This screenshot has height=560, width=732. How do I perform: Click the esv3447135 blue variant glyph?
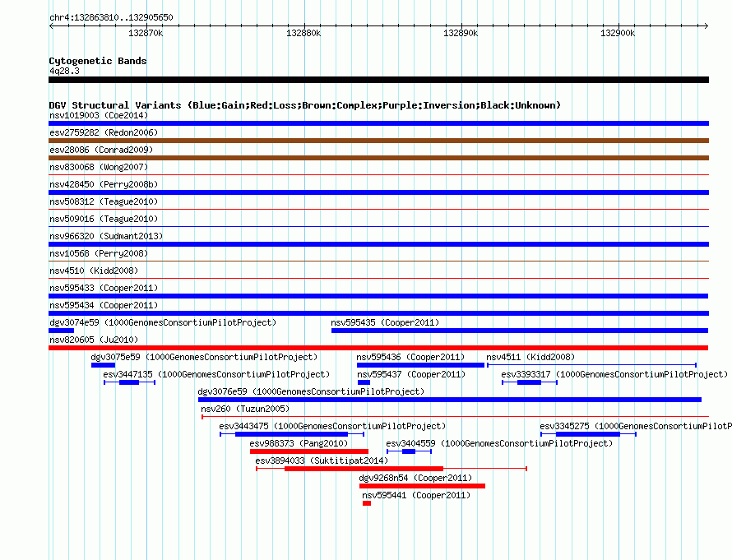point(129,382)
